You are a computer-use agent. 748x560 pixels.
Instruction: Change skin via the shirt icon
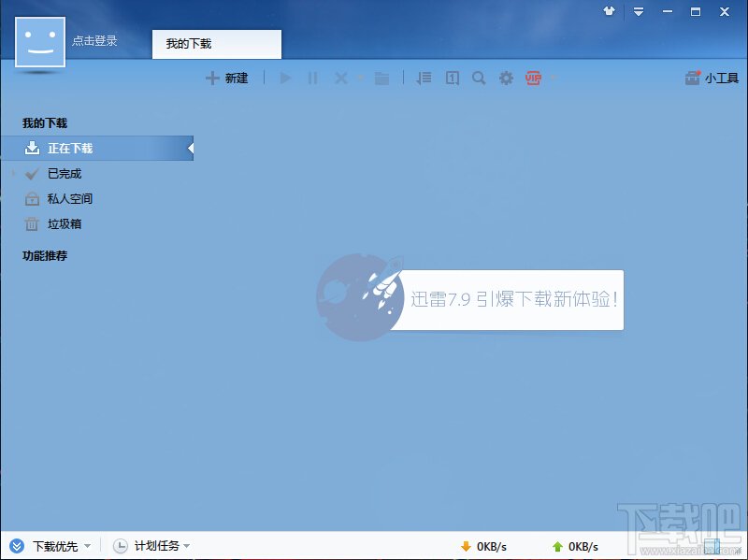(x=610, y=11)
